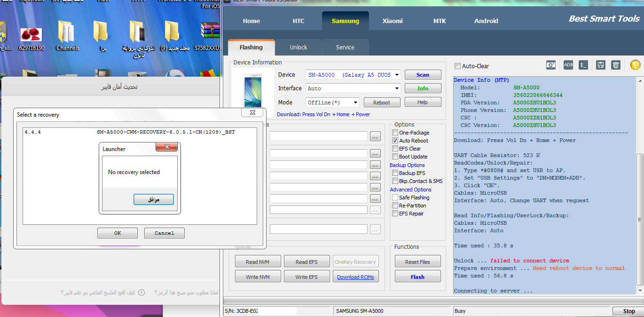Screen dimensions: 644x317
Task: Enable the Boot Update checkbox
Action: coord(395,157)
